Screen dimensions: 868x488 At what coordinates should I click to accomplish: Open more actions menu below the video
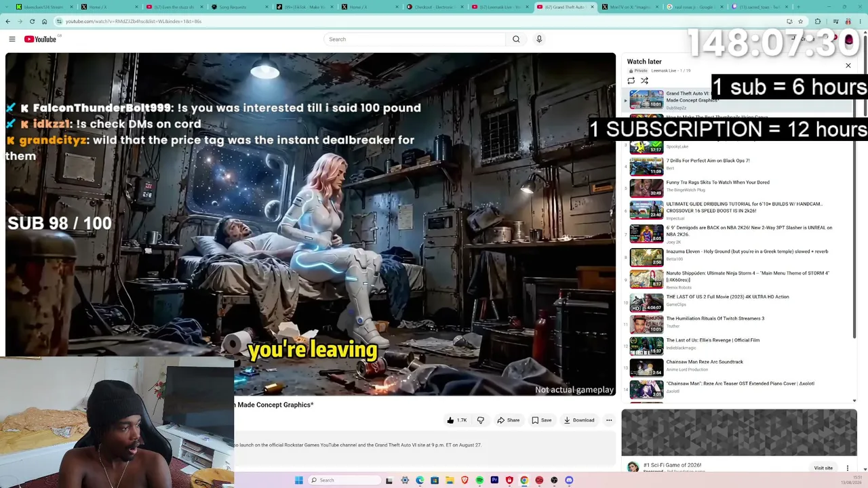pyautogui.click(x=609, y=420)
